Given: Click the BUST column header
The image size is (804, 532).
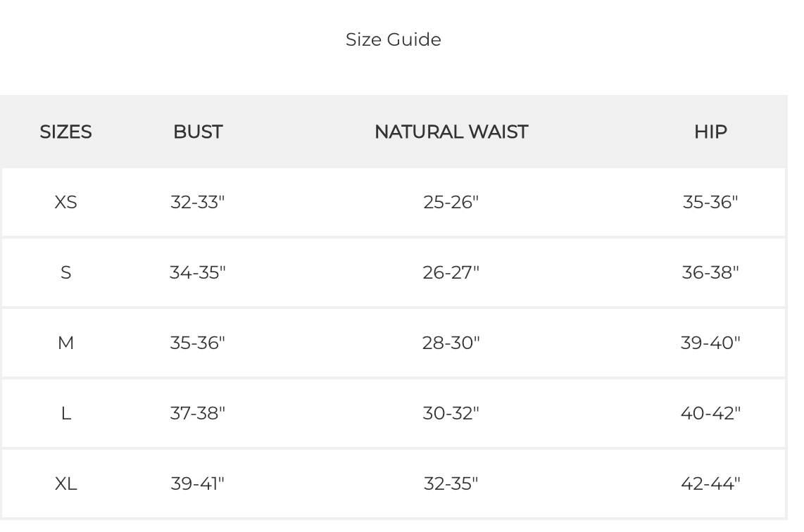Looking at the screenshot, I should pyautogui.click(x=198, y=132).
